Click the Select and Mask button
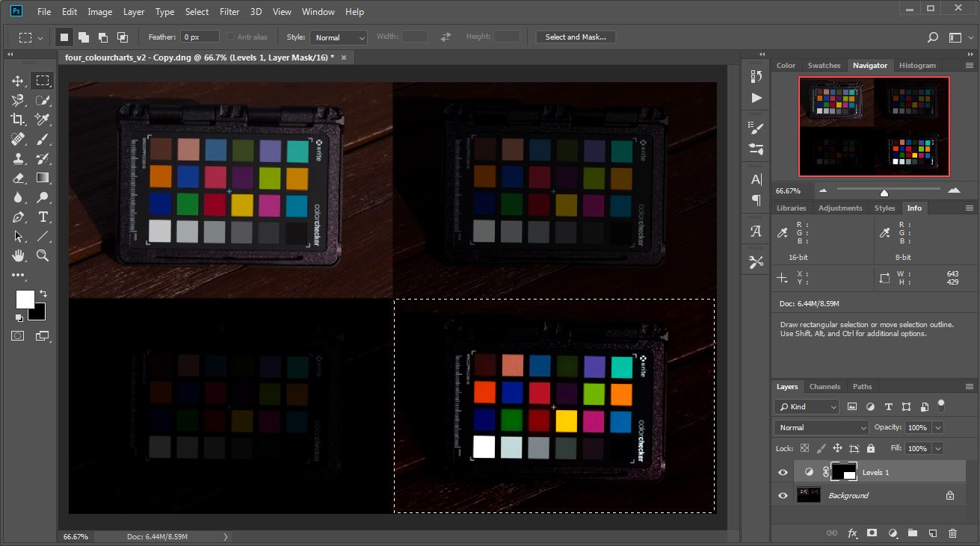 pyautogui.click(x=576, y=37)
